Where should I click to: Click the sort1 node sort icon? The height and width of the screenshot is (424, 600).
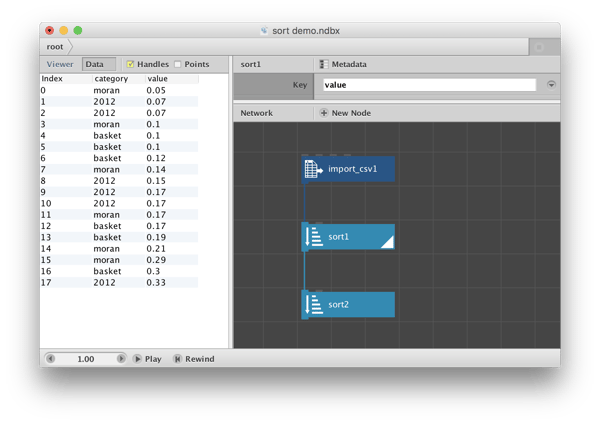[314, 237]
